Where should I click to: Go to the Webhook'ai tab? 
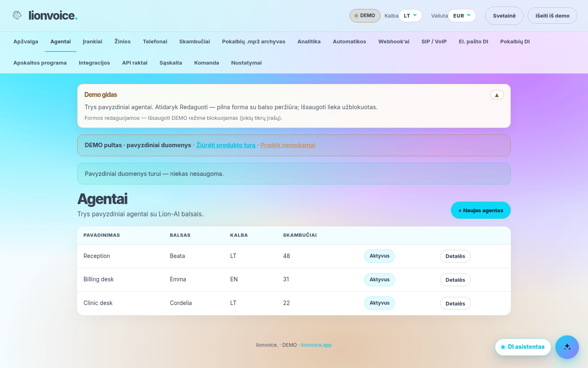394,41
